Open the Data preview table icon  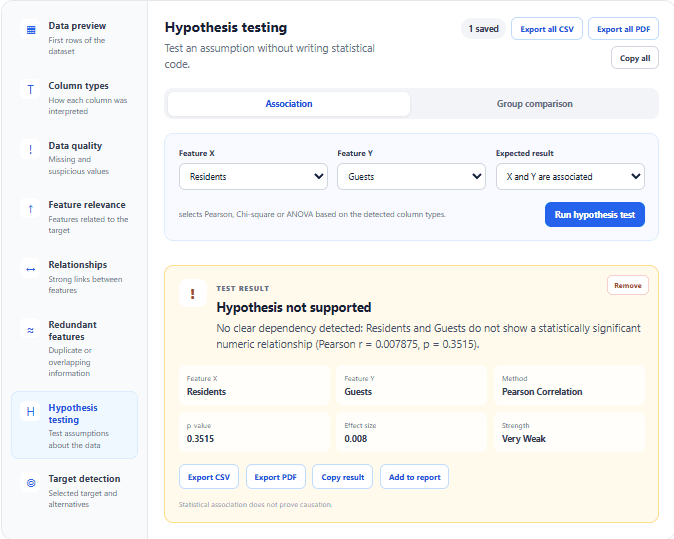[31, 30]
